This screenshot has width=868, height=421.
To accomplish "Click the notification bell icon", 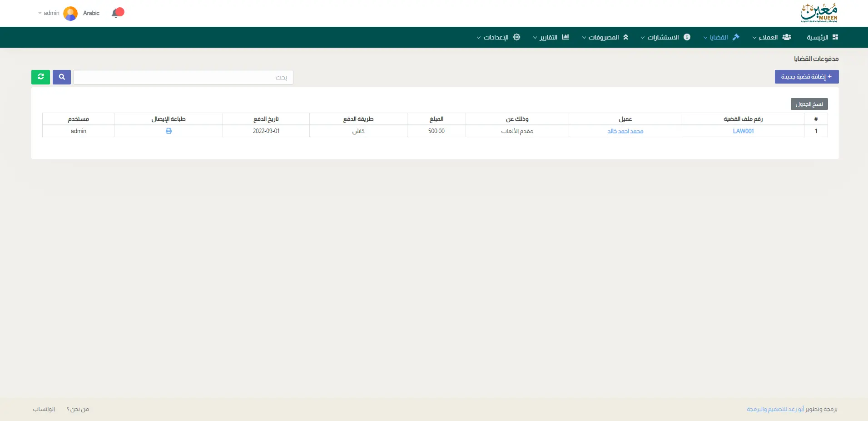I will tap(117, 13).
